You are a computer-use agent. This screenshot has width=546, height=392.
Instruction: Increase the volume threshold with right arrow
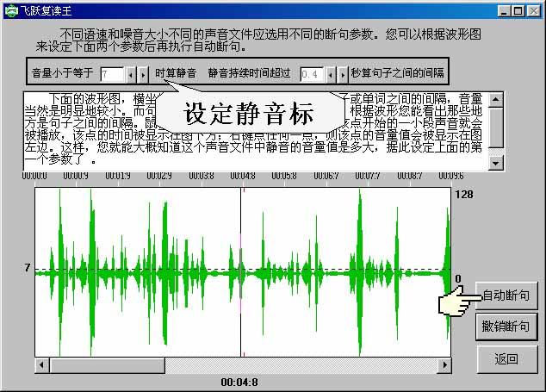143,75
